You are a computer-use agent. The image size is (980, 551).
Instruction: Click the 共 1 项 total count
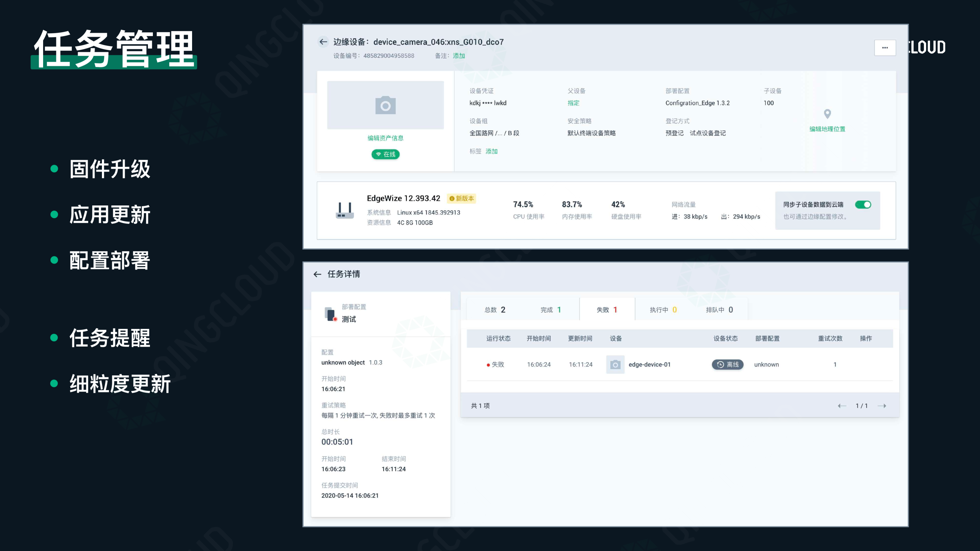[x=480, y=406]
